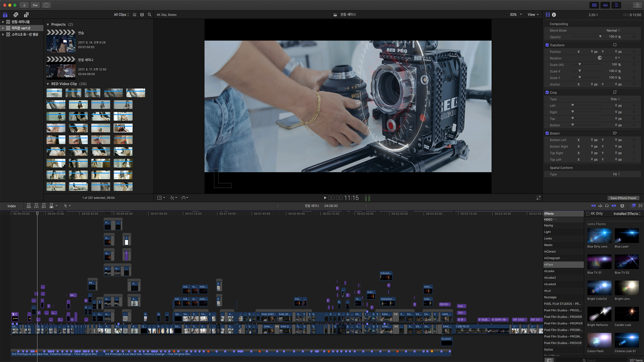Select the Blue Dirty Lens effect

[599, 236]
